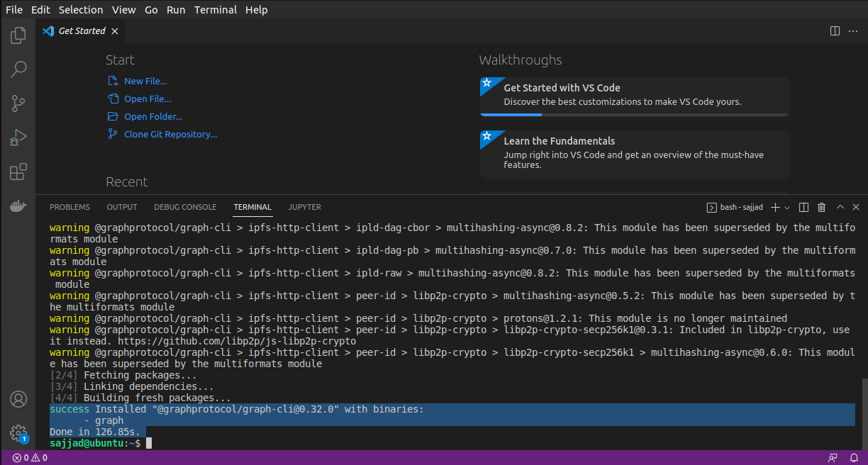Open the Manage gear settings icon

pos(18,433)
